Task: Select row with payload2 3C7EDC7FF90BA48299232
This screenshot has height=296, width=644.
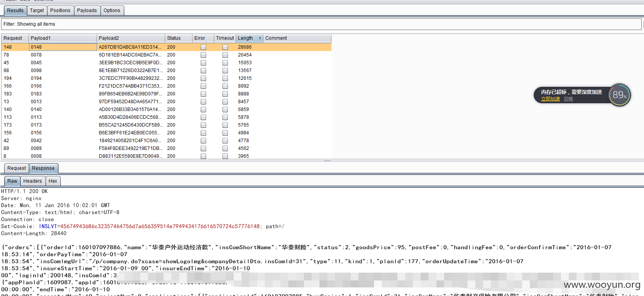Action: tap(166, 78)
